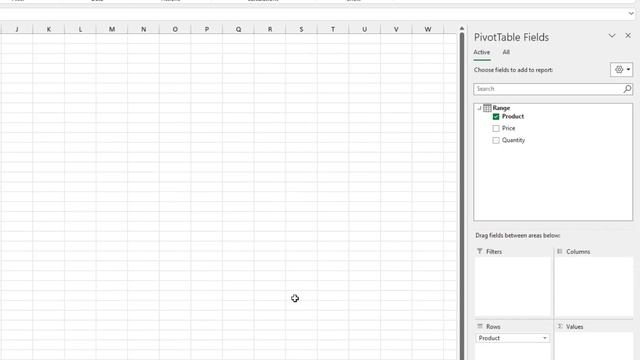Open the task pane options chevron
Image resolution: width=640 pixels, height=360 pixels.
coord(612,36)
